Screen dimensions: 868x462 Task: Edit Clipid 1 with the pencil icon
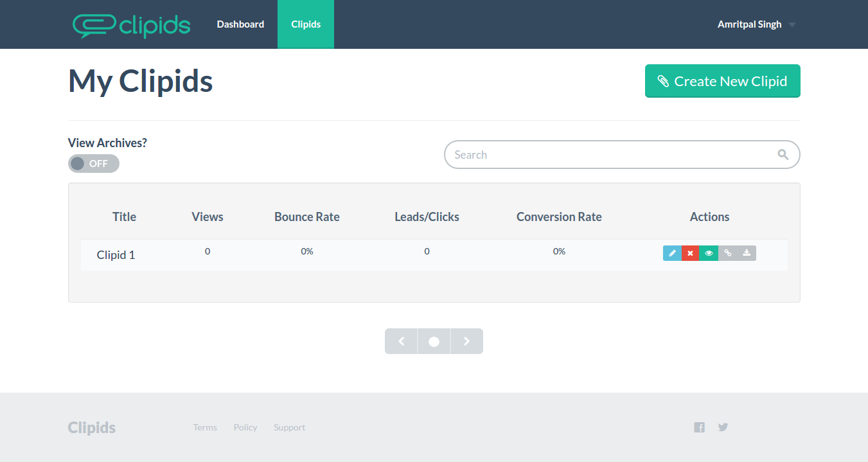672,253
